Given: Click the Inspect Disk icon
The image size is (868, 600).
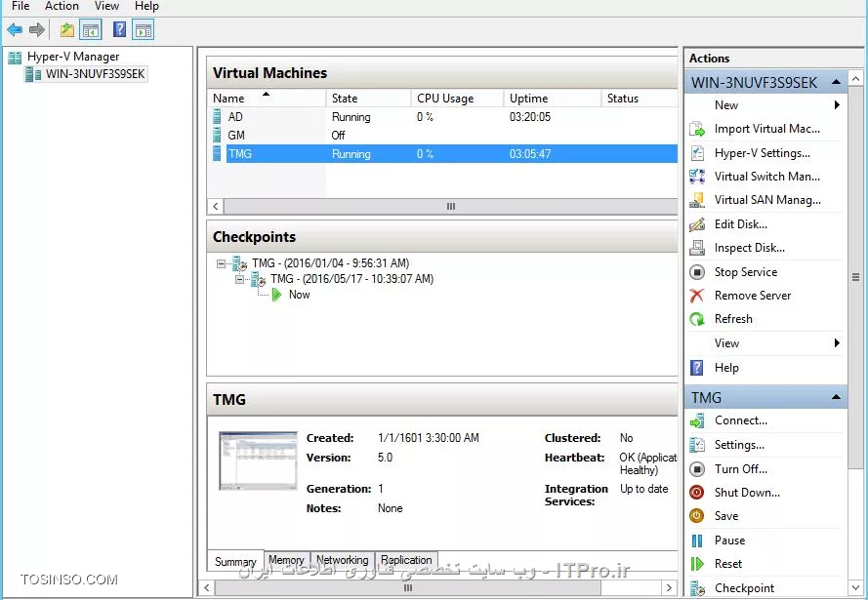Looking at the screenshot, I should (697, 248).
